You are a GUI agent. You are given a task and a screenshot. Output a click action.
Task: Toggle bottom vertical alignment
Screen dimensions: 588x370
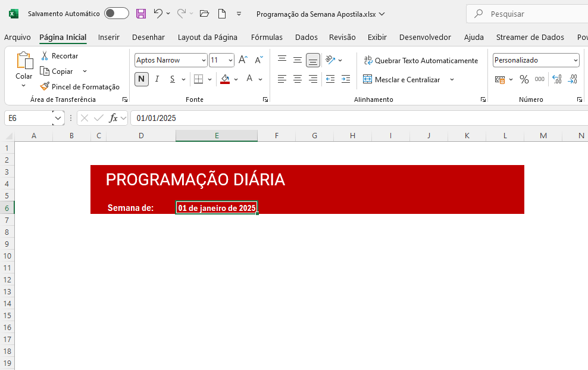[313, 60]
